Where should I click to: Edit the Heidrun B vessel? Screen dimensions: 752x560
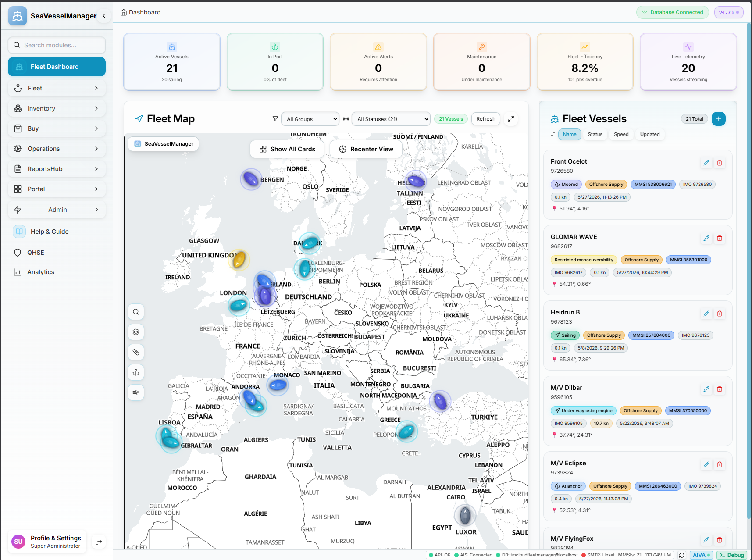(x=706, y=314)
